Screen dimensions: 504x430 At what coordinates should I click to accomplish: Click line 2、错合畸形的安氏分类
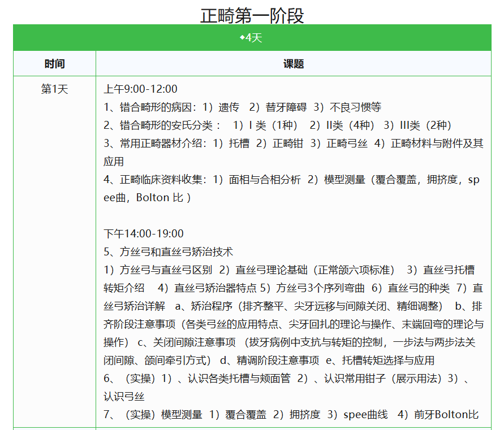click(x=277, y=125)
